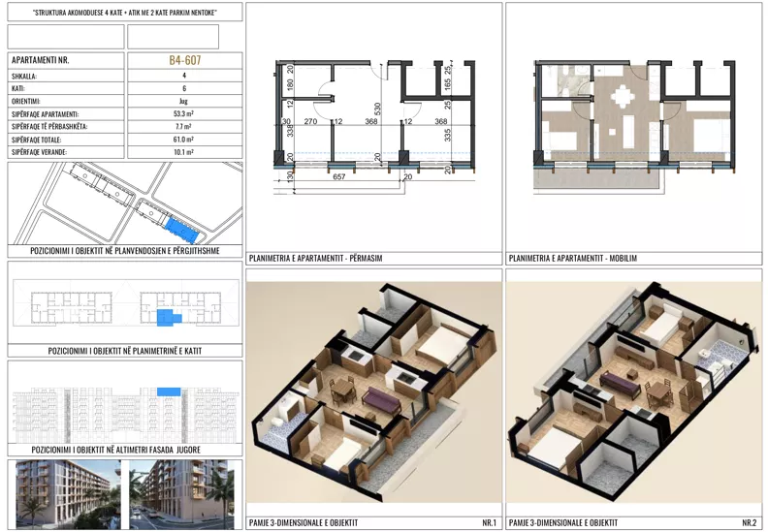Screen dimensions: 768x532
Task: Click 'POZICIONIMI I OBJEKTIT NË PLANIMETRINË E KATIT' caption
Action: [x=125, y=351]
